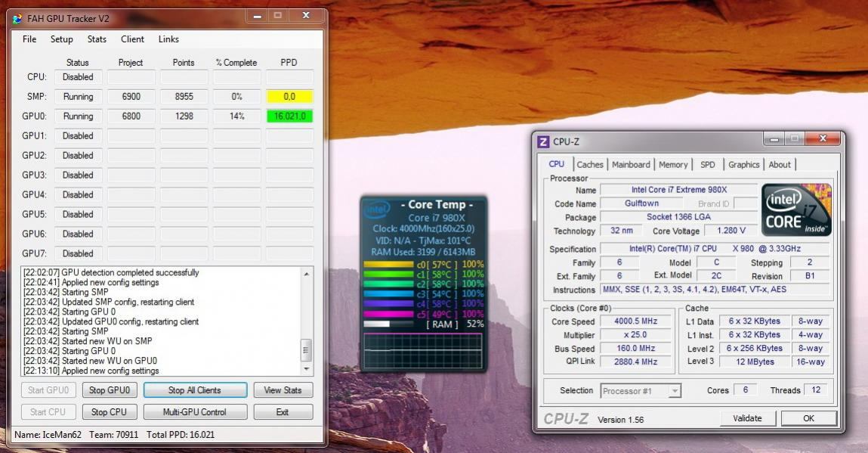This screenshot has width=868, height=453.
Task: Click the Level 3 cache value 12 MBytes
Action: click(755, 361)
